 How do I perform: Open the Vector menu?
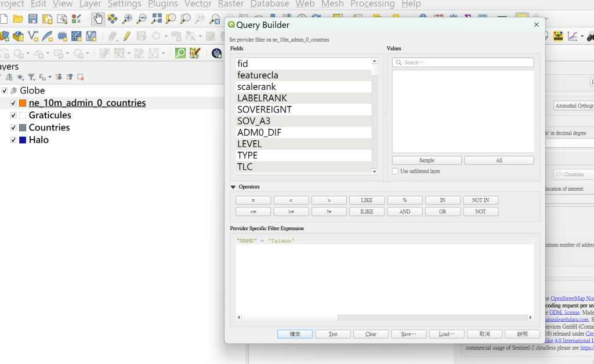pyautogui.click(x=198, y=4)
